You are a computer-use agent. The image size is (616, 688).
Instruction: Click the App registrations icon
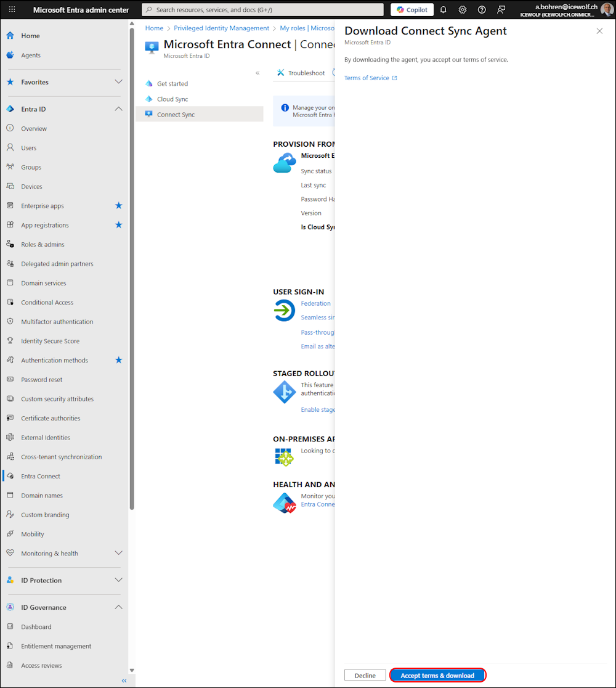[10, 225]
